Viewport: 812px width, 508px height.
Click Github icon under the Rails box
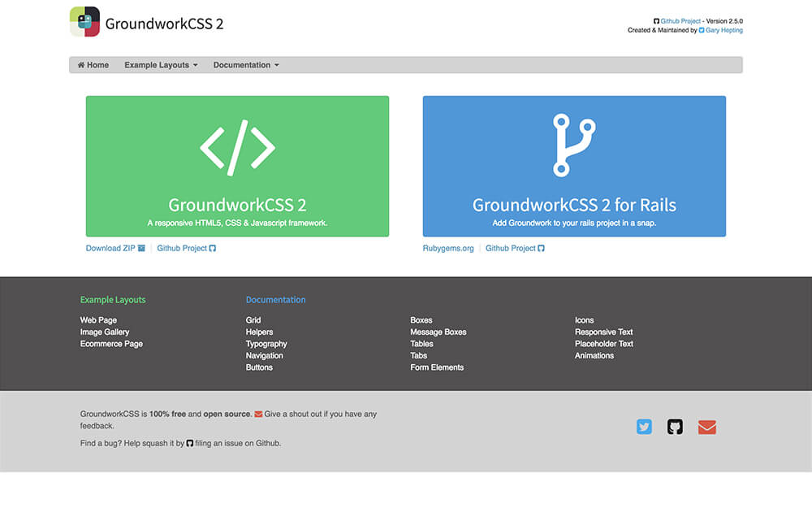(541, 248)
